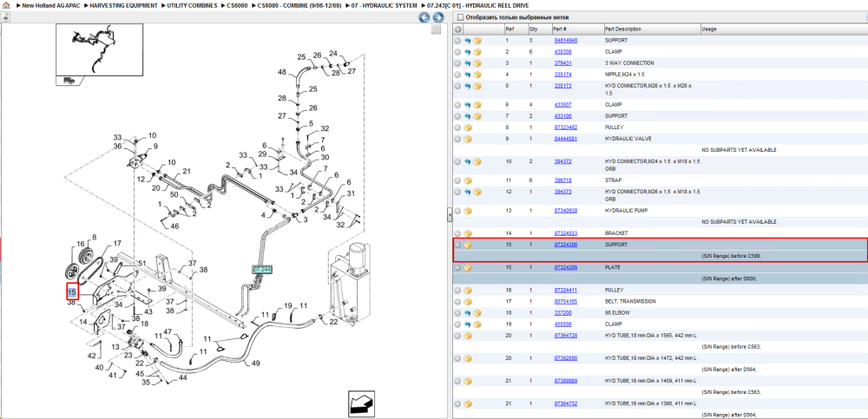
Task: Click the blue arrow icon for part 335173
Action: coord(467,86)
